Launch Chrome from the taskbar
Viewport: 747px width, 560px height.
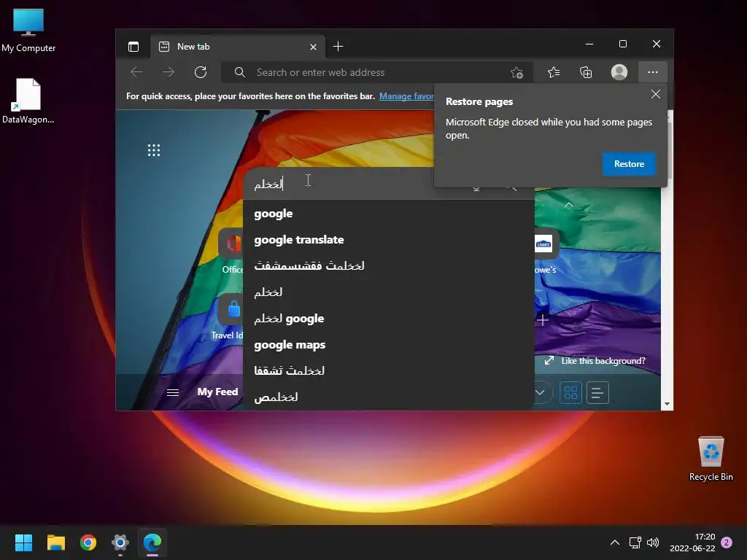click(88, 542)
